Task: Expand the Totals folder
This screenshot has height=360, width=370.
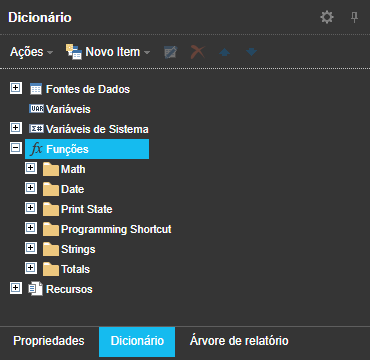Action: tap(31, 268)
